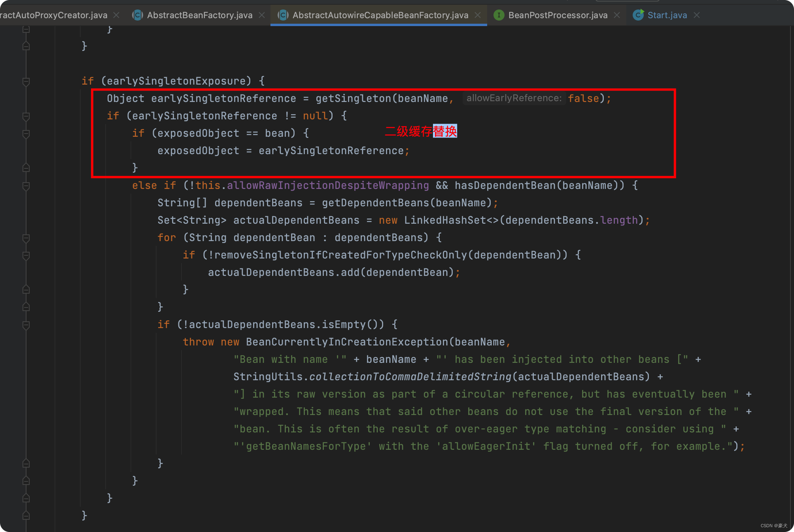The height and width of the screenshot is (532, 794).
Task: Fold the earlySingletonReference null check block
Action: (x=26, y=116)
